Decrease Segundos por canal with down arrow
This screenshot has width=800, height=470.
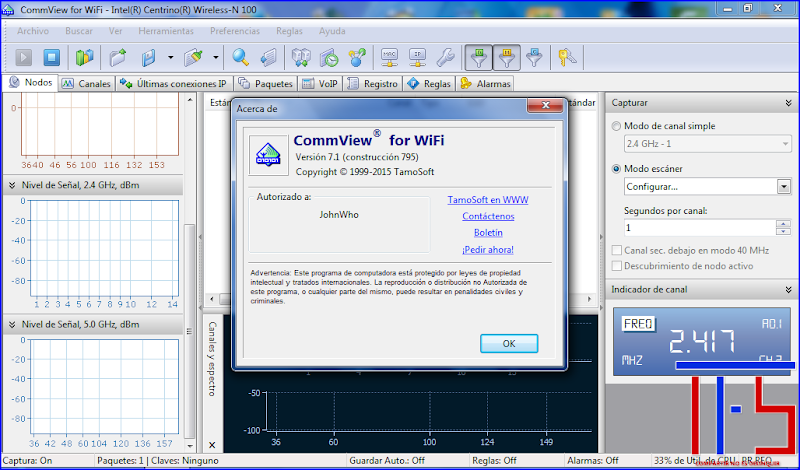[783, 232]
